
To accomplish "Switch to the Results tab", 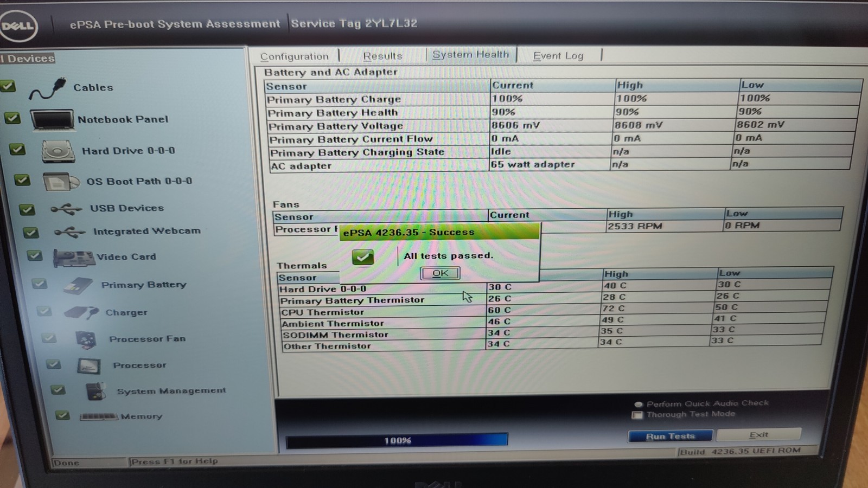I will click(382, 56).
